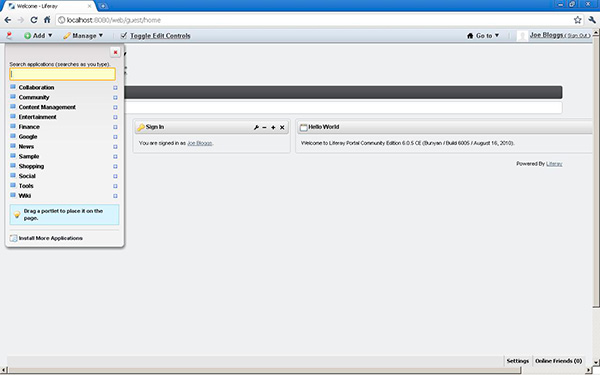Bookmark this page with star icon
Screen dimensions: 600x375
(577, 20)
